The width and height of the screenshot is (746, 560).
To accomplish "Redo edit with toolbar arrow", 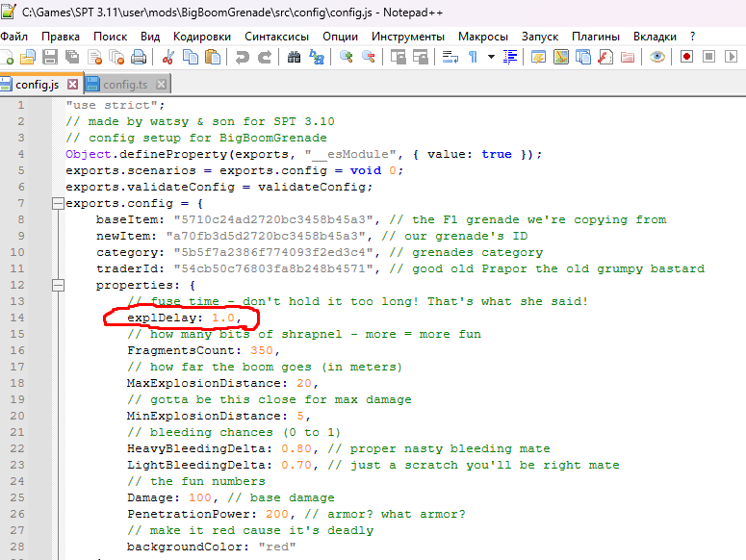I will pyautogui.click(x=265, y=57).
